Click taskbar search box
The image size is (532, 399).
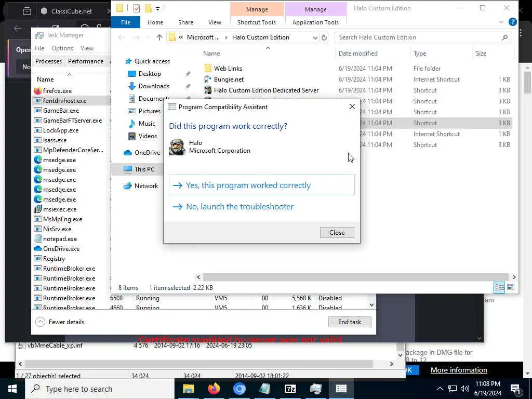(100, 389)
